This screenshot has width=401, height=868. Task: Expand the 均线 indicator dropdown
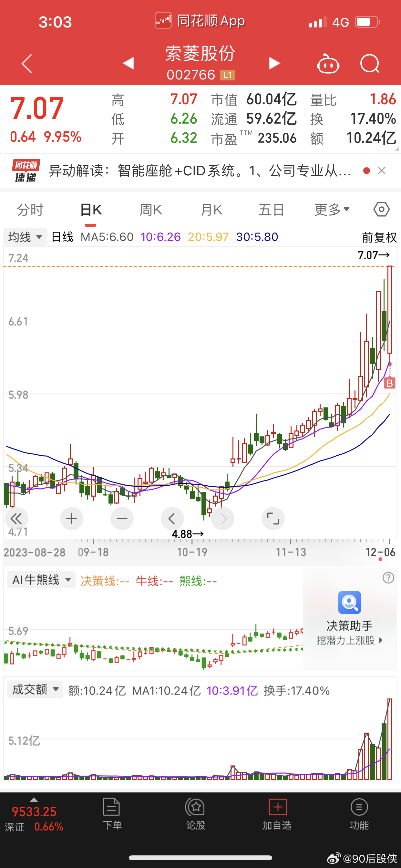tap(25, 237)
